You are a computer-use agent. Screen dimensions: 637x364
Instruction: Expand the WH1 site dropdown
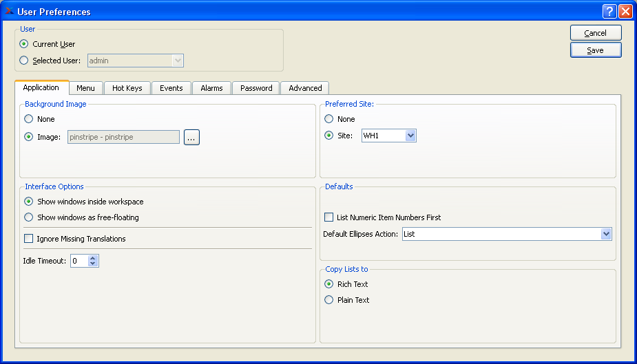(x=410, y=136)
